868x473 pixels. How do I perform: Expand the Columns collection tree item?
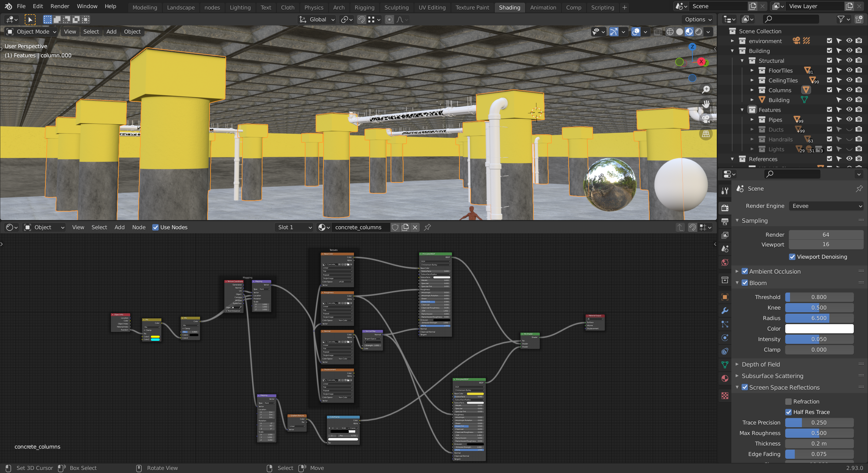coord(752,90)
